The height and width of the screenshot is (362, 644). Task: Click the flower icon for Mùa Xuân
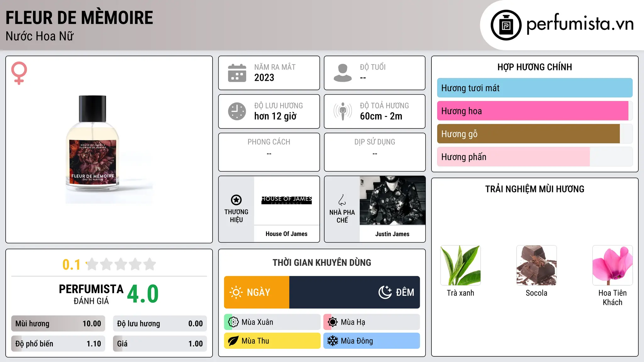tap(233, 322)
